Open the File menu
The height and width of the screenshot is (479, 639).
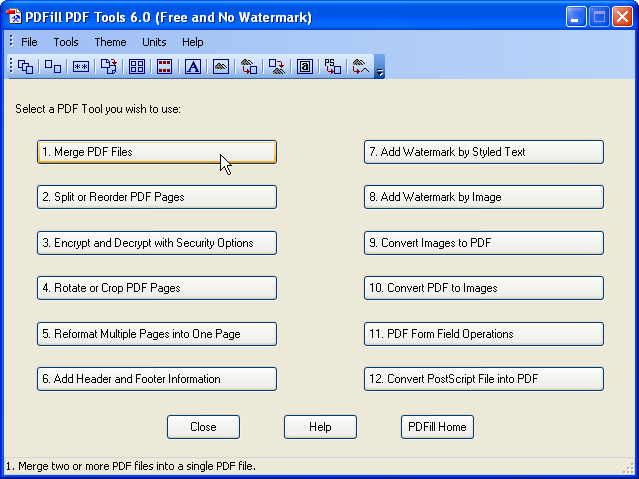[x=29, y=42]
